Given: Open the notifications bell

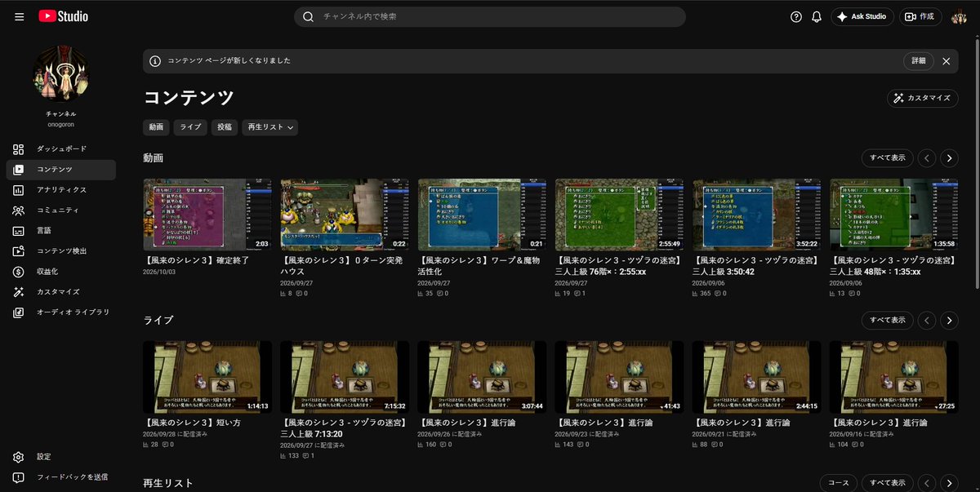Looking at the screenshot, I should [817, 16].
